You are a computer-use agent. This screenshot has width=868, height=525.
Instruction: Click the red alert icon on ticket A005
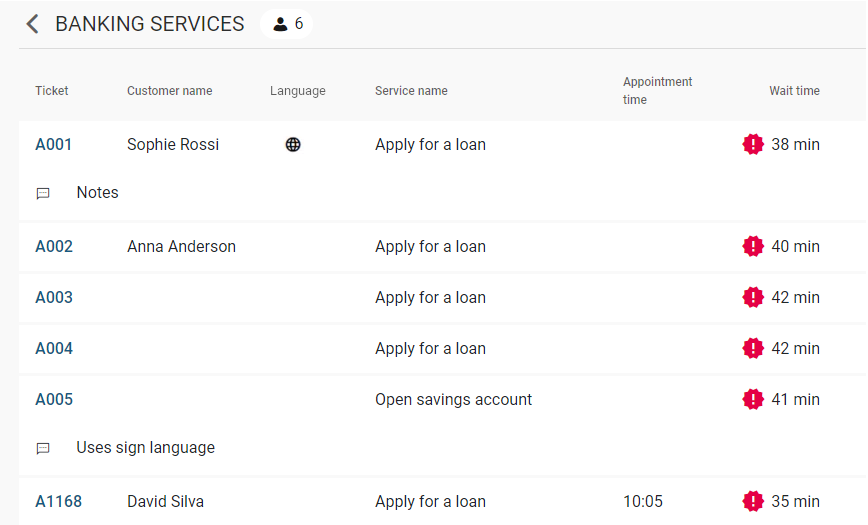(x=753, y=400)
